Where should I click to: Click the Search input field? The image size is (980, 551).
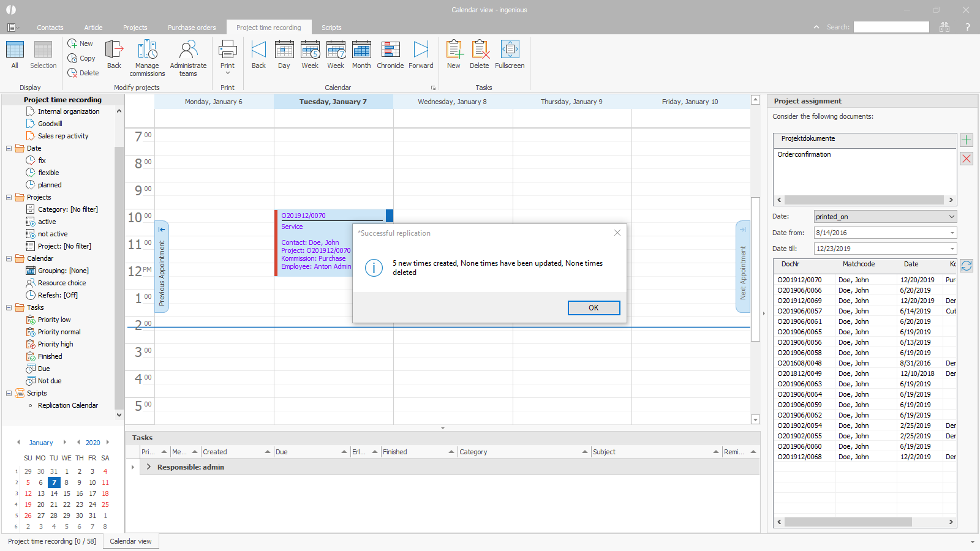[x=891, y=27]
